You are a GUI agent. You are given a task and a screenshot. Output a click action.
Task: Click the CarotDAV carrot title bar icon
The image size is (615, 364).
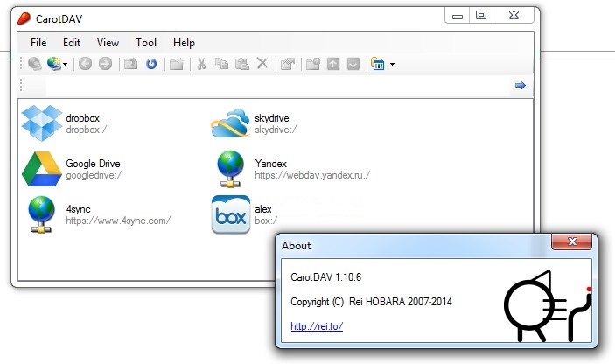coord(24,18)
